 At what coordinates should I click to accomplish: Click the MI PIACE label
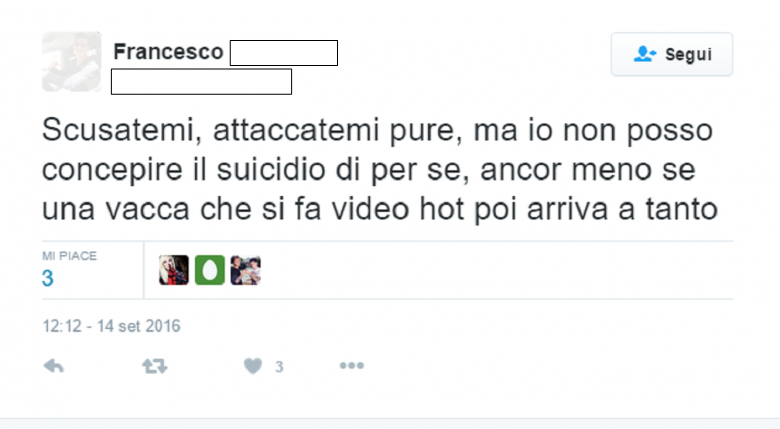point(70,256)
